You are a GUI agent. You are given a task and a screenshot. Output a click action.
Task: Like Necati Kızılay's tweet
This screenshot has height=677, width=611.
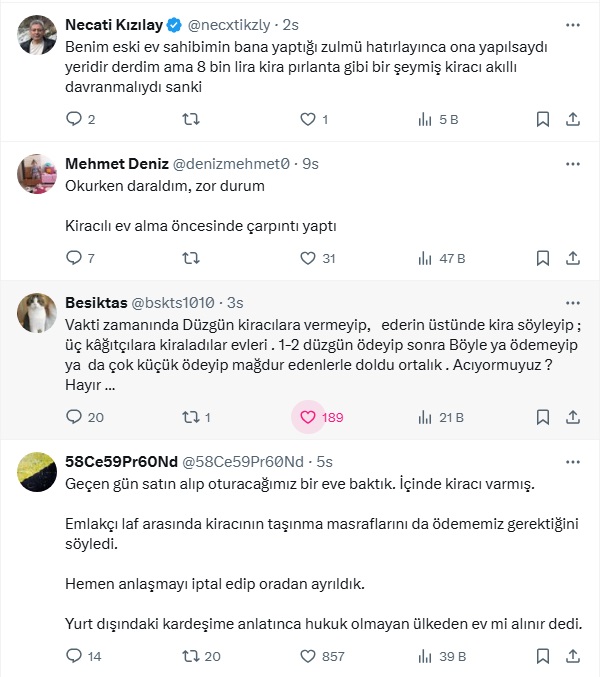pos(308,120)
